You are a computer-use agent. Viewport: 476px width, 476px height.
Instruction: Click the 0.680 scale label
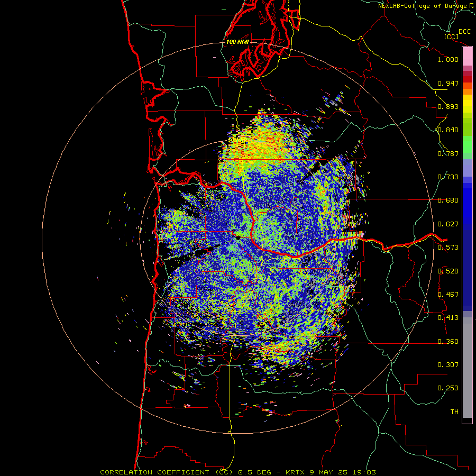448,200
